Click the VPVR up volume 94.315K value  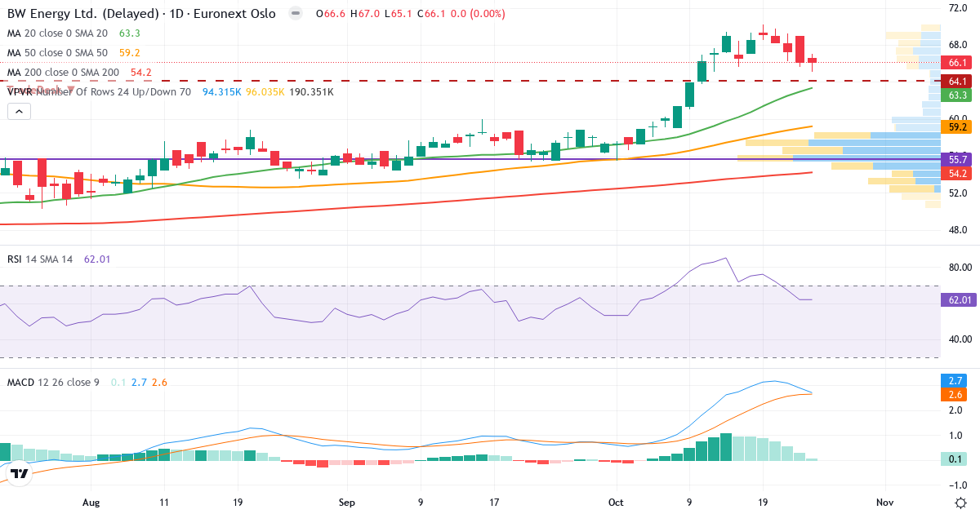(221, 91)
